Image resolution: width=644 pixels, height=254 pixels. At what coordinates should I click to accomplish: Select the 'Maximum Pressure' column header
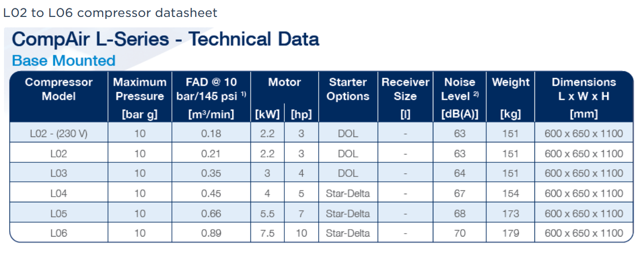[x=139, y=89]
